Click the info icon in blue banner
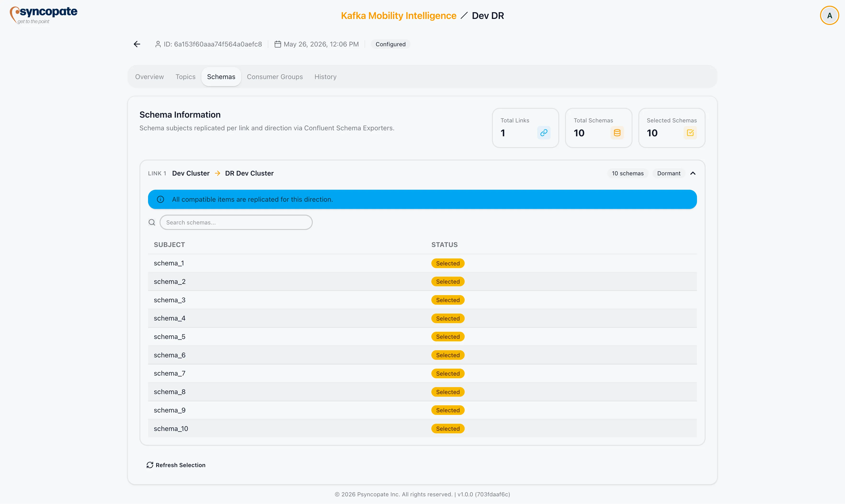 (x=160, y=199)
